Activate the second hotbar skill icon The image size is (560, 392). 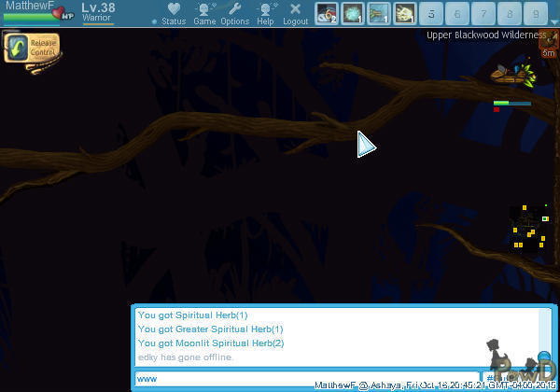[353, 13]
